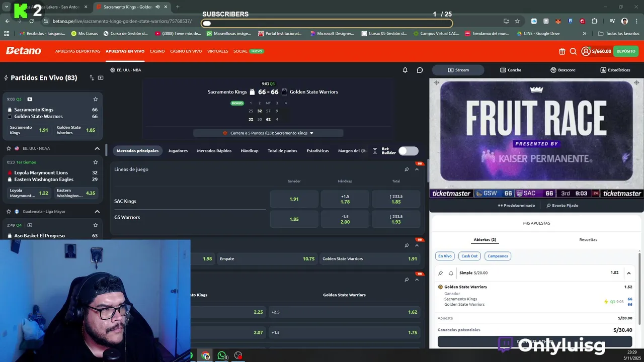
Task: Click the stream layout icon next to Partidos En Vivo
Action: pos(101,78)
